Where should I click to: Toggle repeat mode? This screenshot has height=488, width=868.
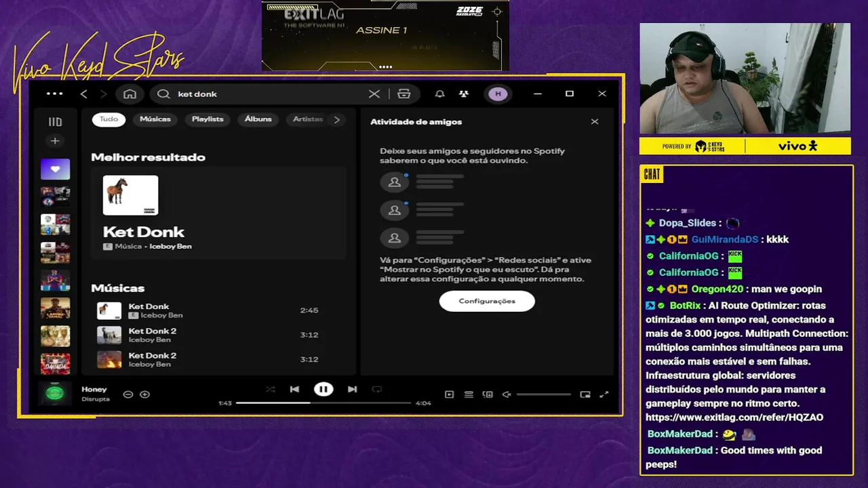(x=377, y=389)
